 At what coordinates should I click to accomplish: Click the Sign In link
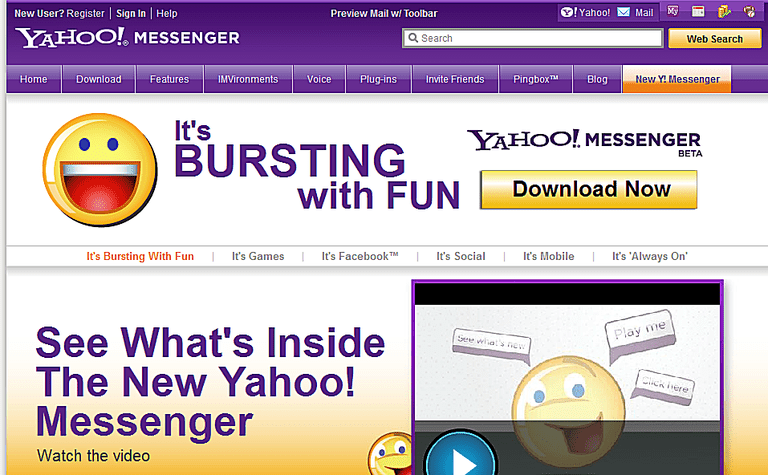[131, 13]
